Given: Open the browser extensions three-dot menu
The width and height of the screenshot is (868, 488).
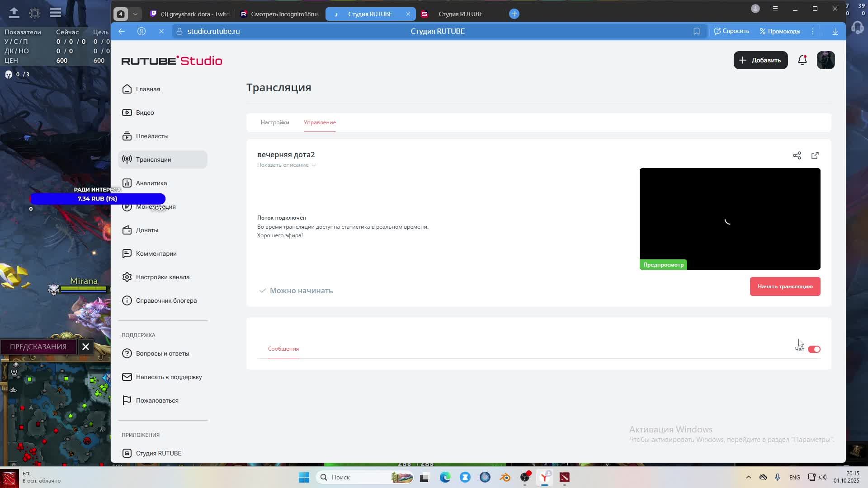Looking at the screenshot, I should tap(813, 31).
